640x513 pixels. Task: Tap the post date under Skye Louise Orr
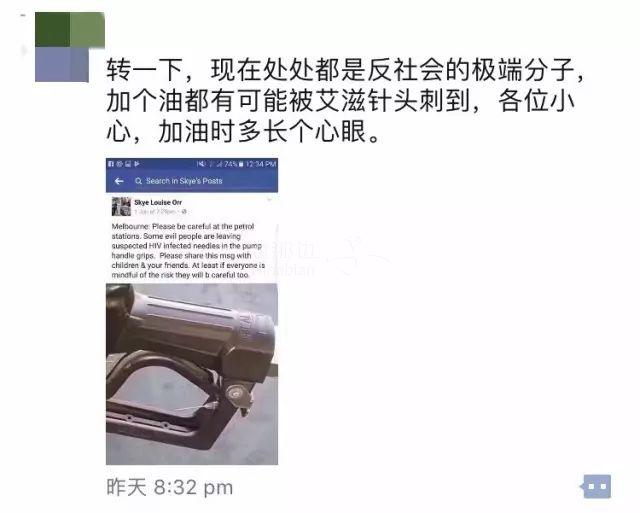(x=156, y=211)
